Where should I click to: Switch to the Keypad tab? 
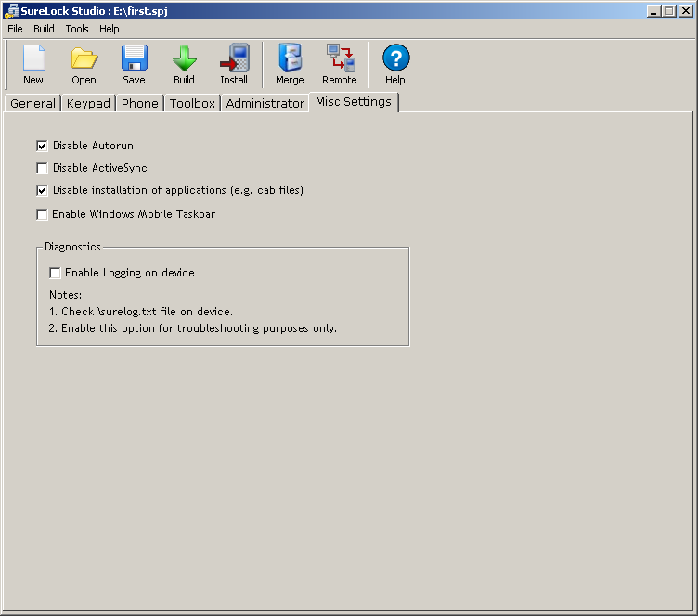click(88, 103)
